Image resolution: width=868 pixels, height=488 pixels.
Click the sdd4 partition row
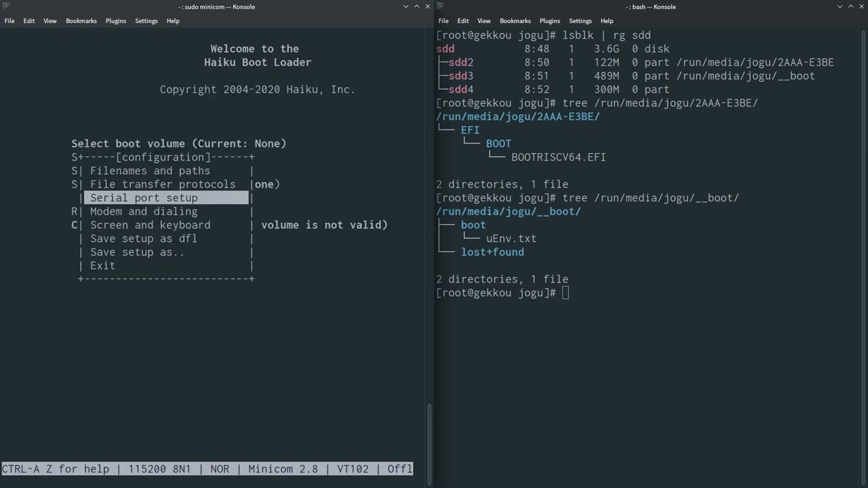click(553, 89)
